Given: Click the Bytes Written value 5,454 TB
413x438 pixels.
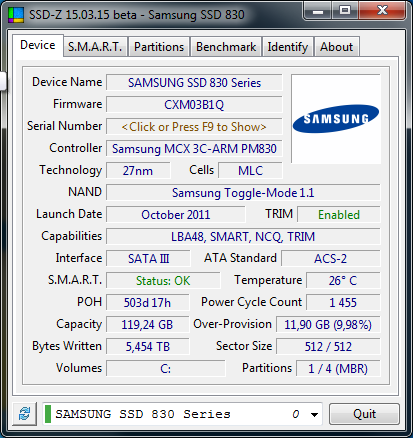Looking at the screenshot, I should coord(148,347).
